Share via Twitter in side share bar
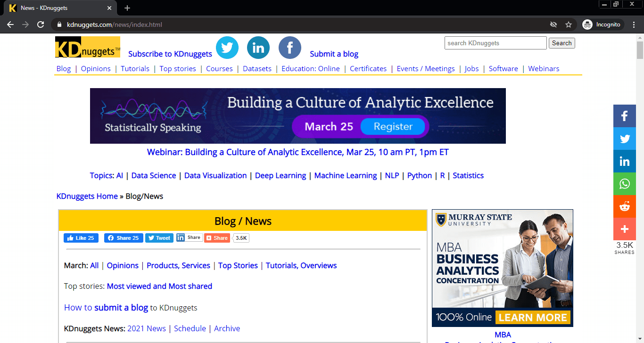This screenshot has height=343, width=644. [625, 139]
